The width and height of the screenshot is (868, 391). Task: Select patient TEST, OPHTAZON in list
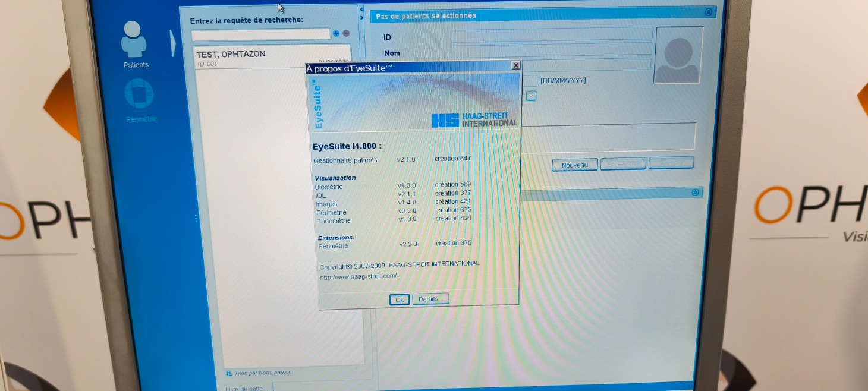pyautogui.click(x=231, y=54)
